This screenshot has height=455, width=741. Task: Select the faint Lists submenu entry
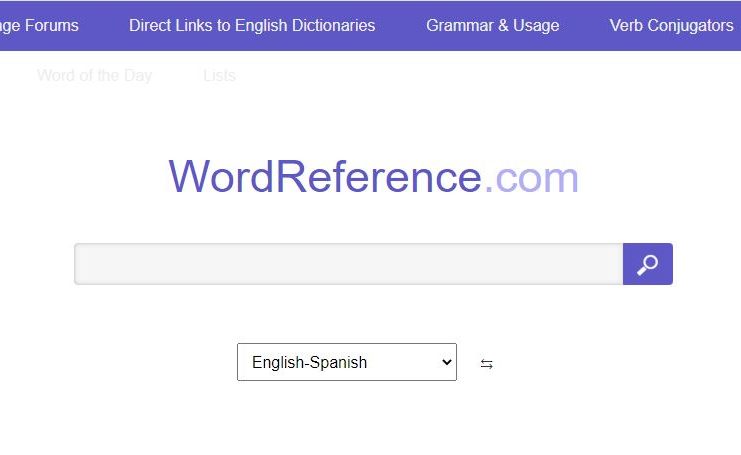click(219, 75)
